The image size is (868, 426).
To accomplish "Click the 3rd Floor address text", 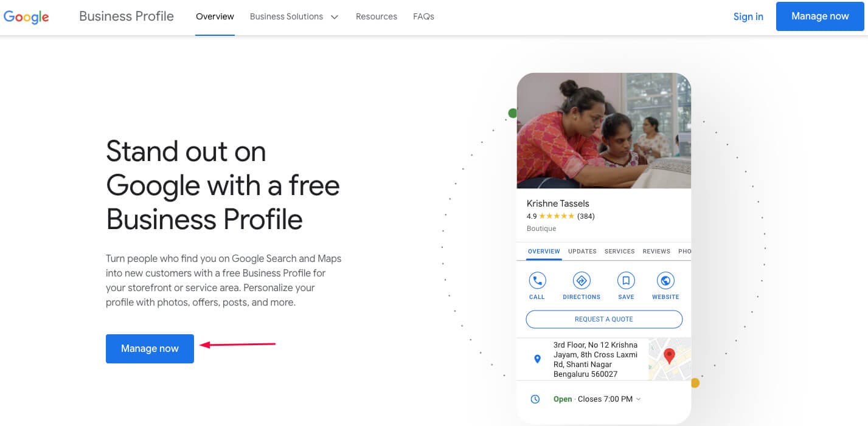I will coord(595,359).
